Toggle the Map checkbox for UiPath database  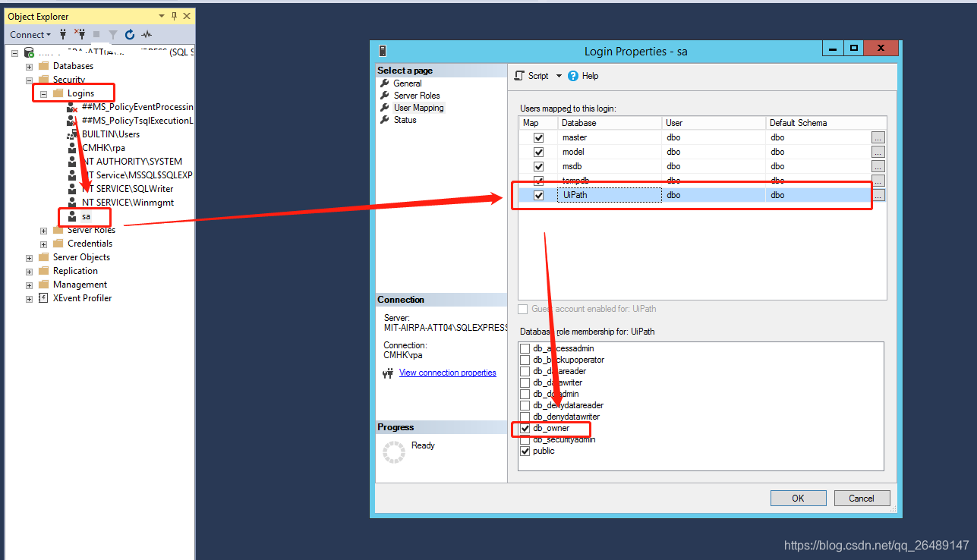(539, 195)
